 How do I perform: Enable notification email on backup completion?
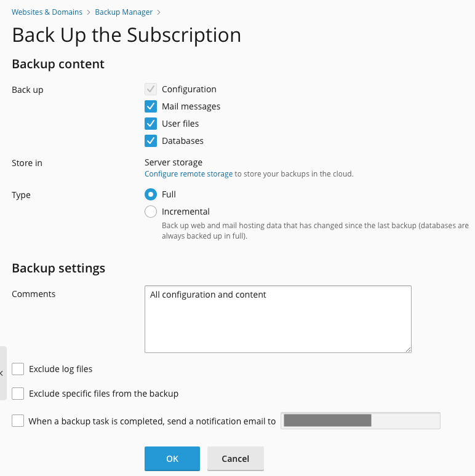[x=18, y=421]
